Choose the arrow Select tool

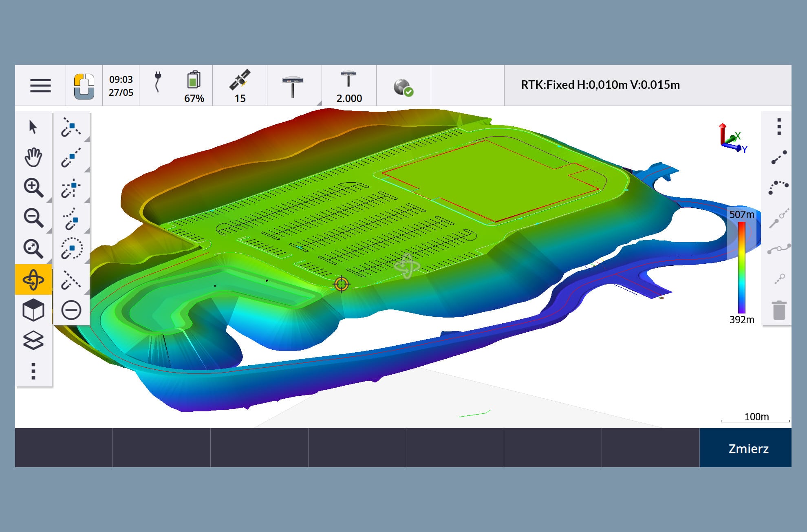pos(33,127)
